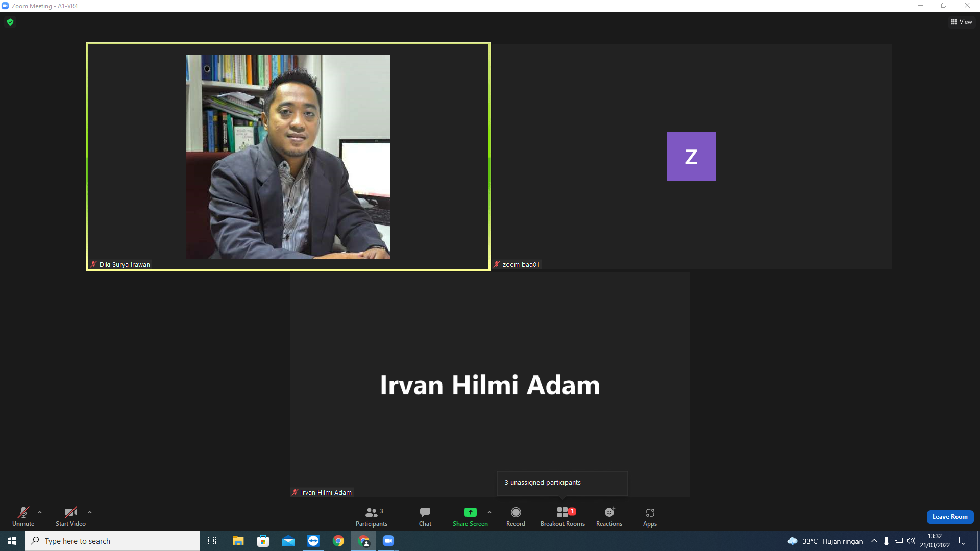The image size is (980, 551).
Task: Unmute the microphone
Action: pos(23,516)
